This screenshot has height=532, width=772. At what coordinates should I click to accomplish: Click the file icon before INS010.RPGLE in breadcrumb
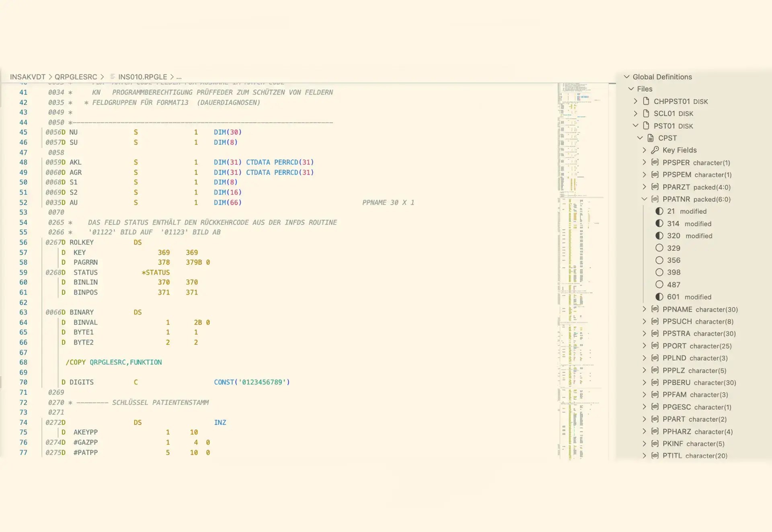pyautogui.click(x=113, y=76)
